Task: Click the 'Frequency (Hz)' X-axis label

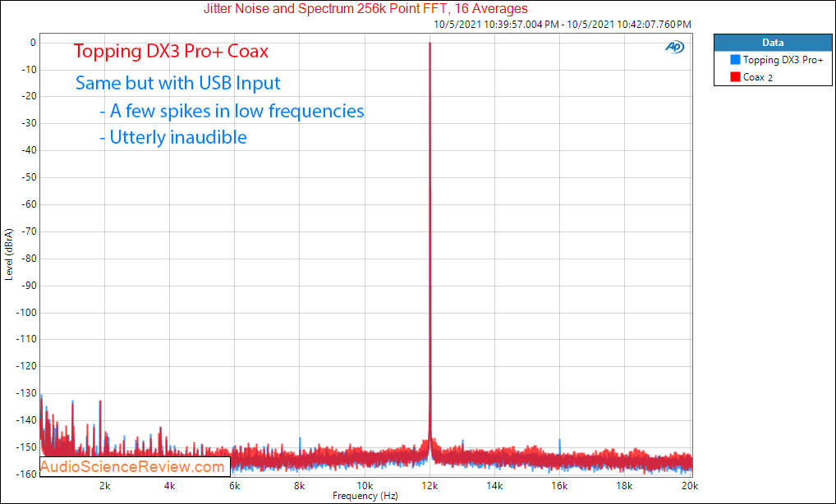Action: click(x=365, y=496)
